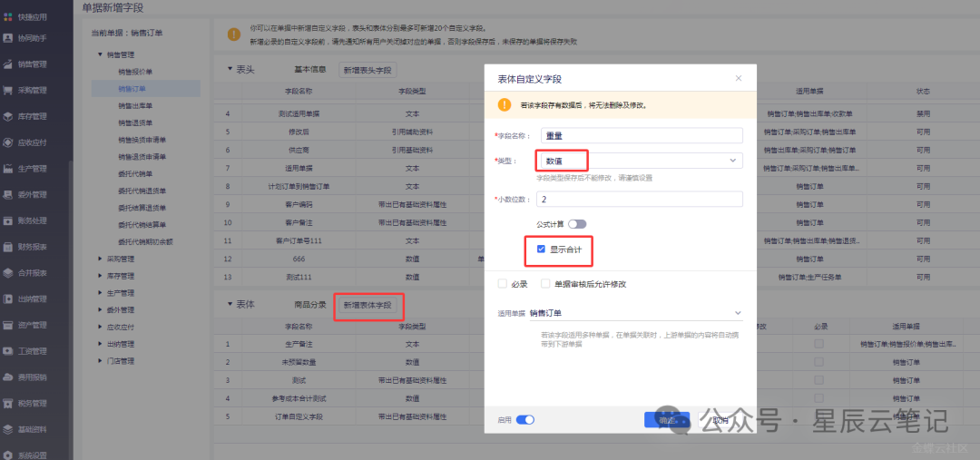Expand 采购管理 node in document tree
The height and width of the screenshot is (460, 980).
(100, 259)
